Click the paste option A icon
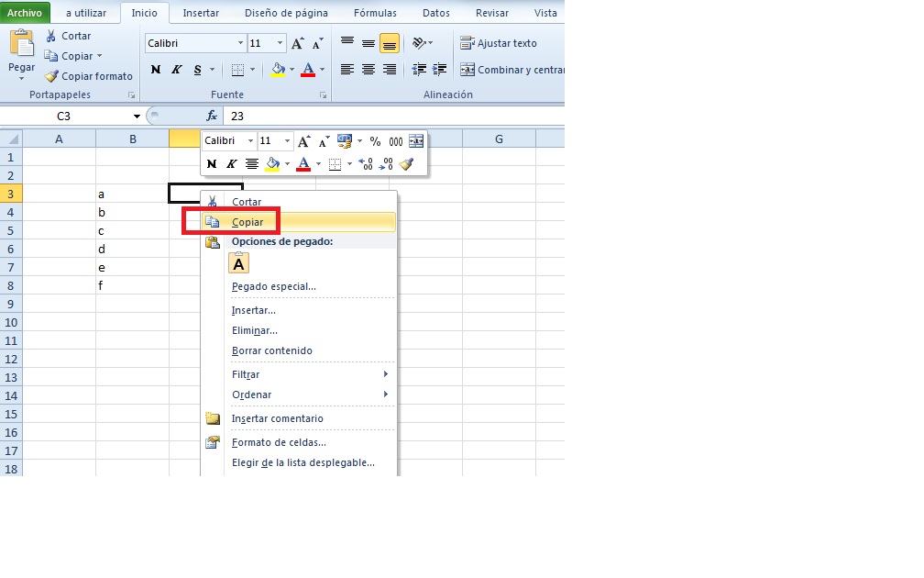The height and width of the screenshot is (578, 924). (238, 263)
